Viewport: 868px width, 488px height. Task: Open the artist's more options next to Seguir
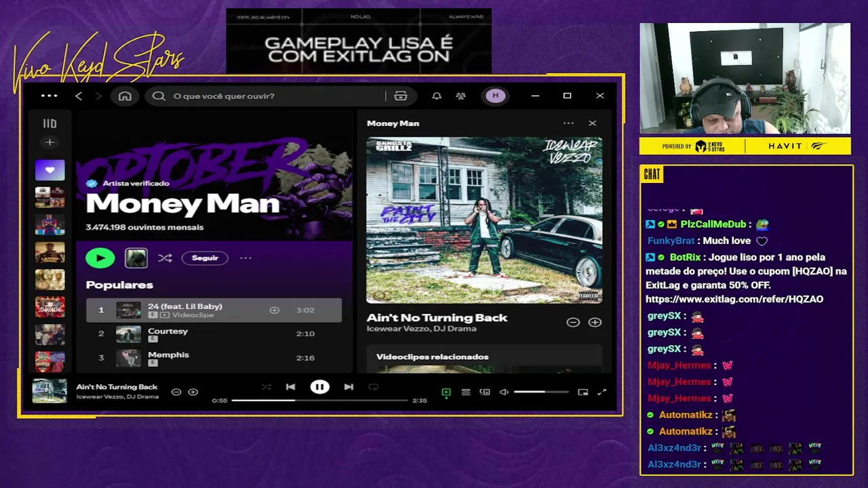(245, 258)
